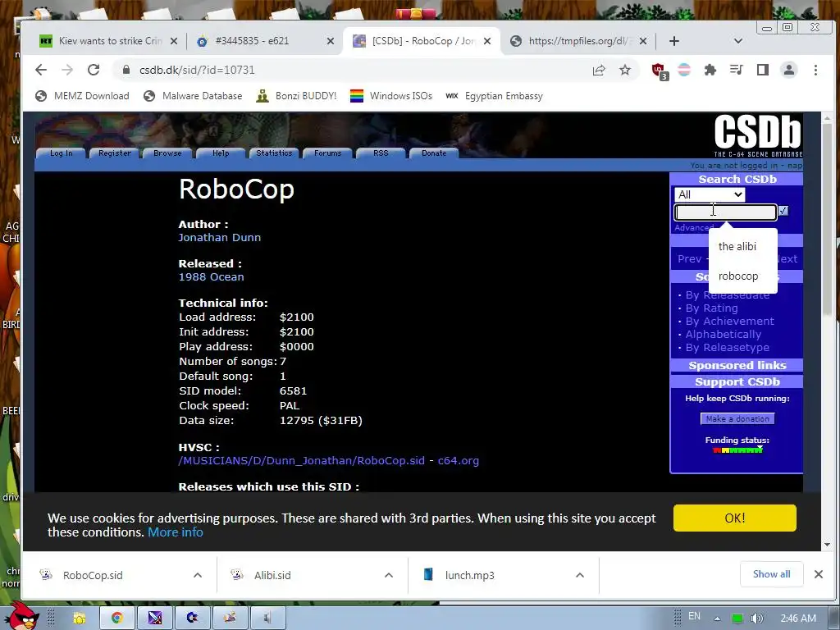Open the c64.org link
Viewport: 840px width, 630px height.
pos(459,461)
